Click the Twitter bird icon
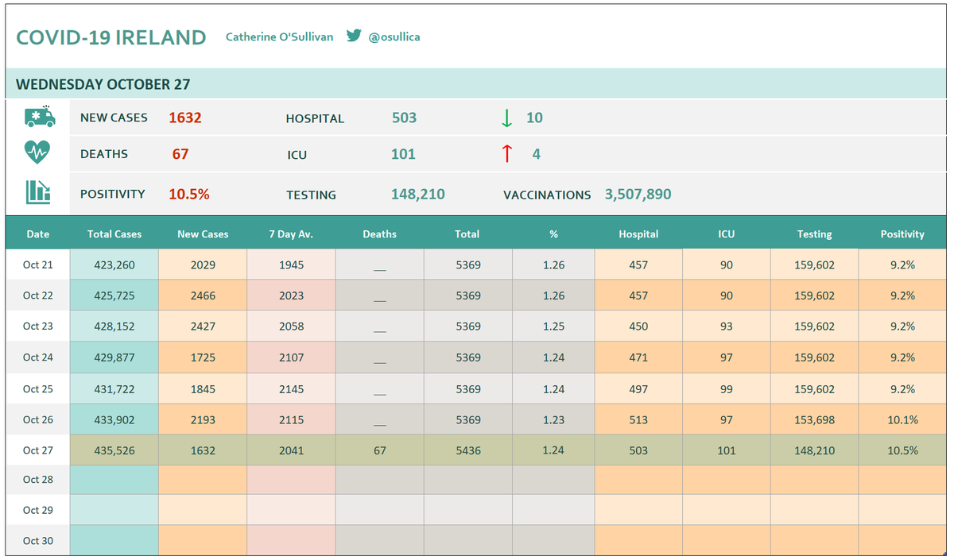 tap(355, 36)
